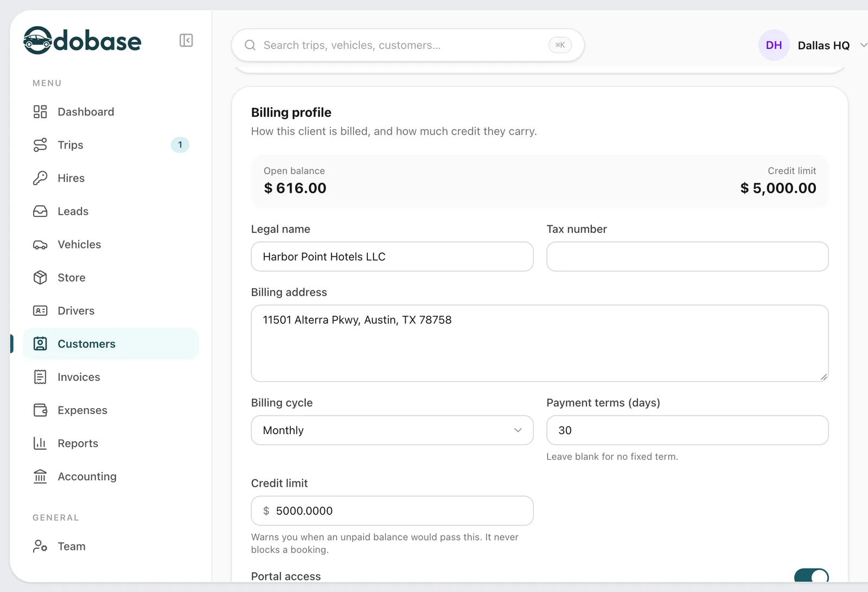The width and height of the screenshot is (868, 592).
Task: Click the Drivers ID card icon
Action: [40, 311]
